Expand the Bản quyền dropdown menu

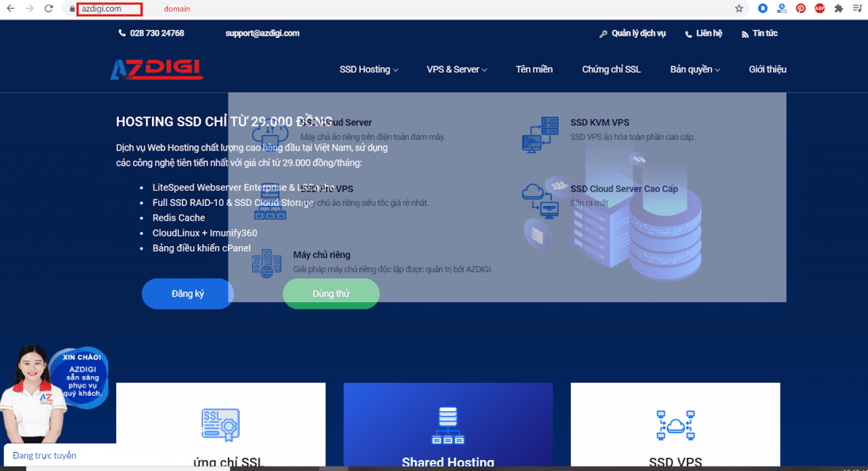[694, 69]
